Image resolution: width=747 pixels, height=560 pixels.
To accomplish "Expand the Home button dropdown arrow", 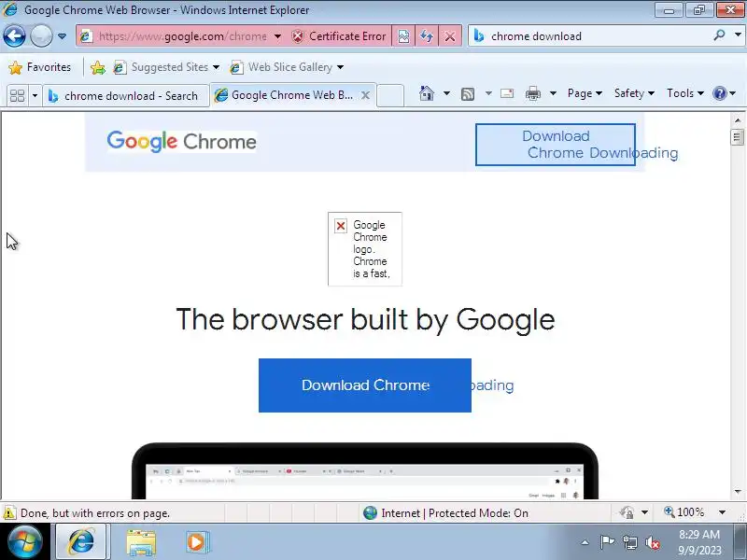I will (446, 93).
